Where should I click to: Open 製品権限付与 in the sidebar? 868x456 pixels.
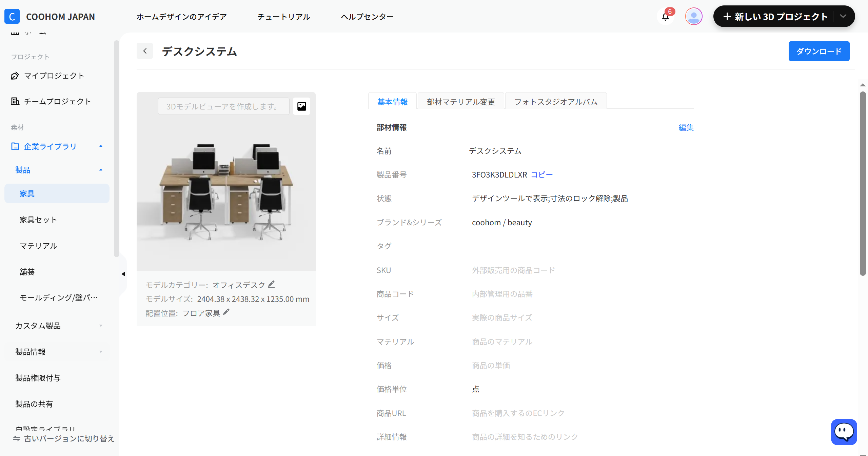[38, 378]
